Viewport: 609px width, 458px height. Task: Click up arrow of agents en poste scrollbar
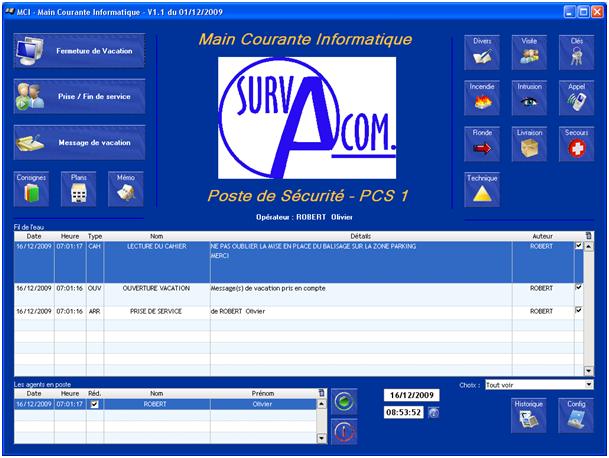coord(322,404)
